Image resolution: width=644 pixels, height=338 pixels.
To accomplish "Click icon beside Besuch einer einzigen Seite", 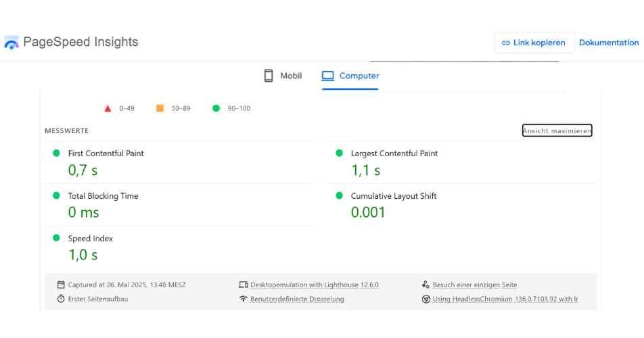I will 425,285.
